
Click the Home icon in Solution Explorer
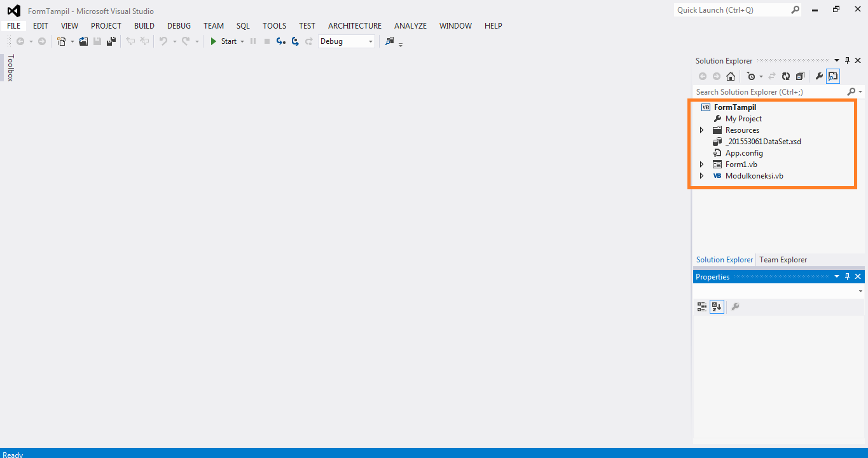730,76
